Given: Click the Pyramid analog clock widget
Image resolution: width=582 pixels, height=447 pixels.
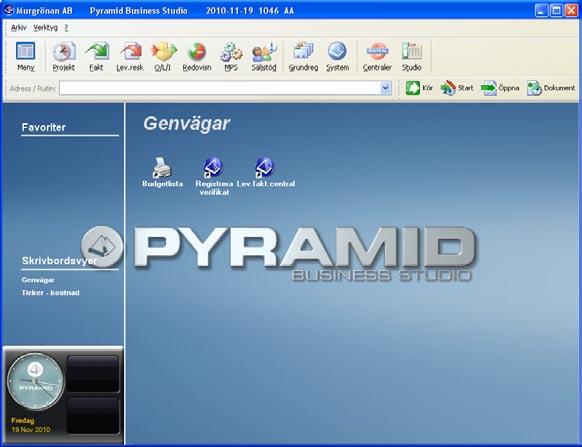Looking at the screenshot, I should pyautogui.click(x=35, y=381).
